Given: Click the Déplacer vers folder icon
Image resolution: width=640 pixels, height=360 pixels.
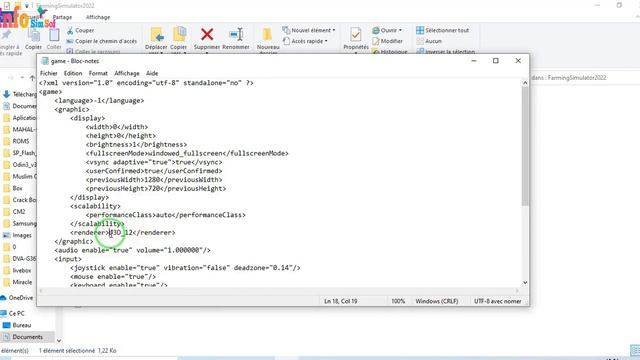Looking at the screenshot, I should pos(157,35).
